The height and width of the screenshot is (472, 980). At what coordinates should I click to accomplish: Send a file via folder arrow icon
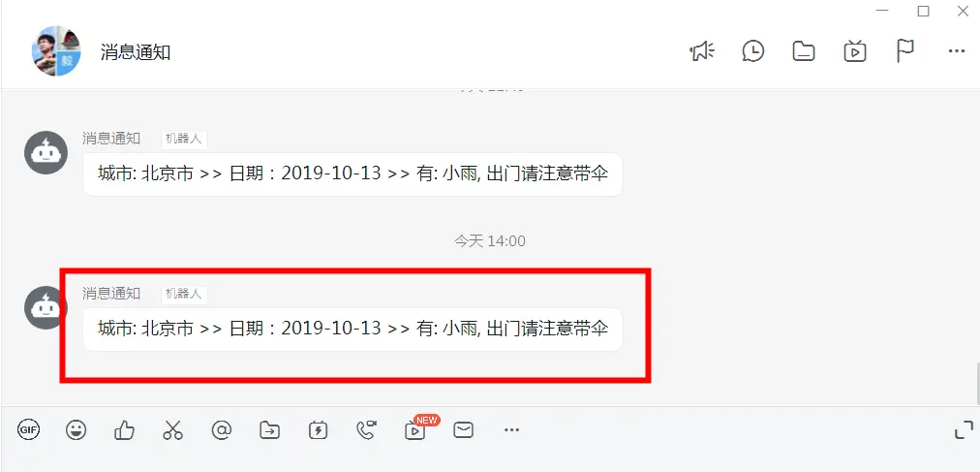click(x=270, y=430)
